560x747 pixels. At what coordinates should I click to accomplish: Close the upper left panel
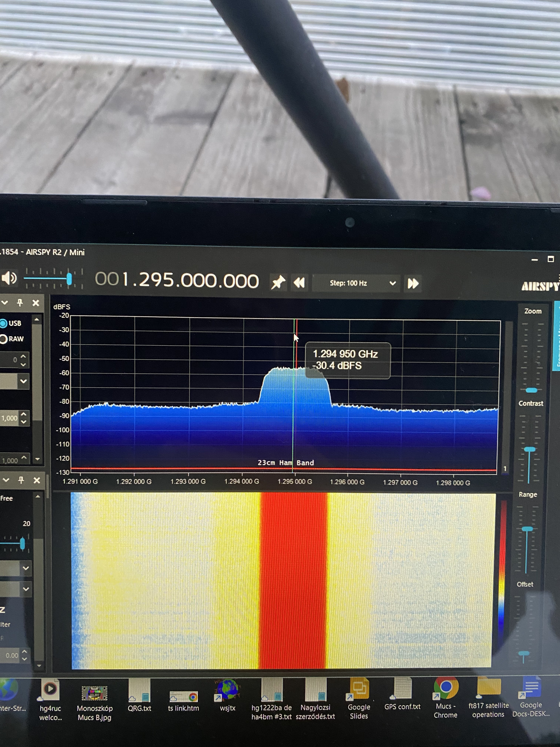(35, 303)
